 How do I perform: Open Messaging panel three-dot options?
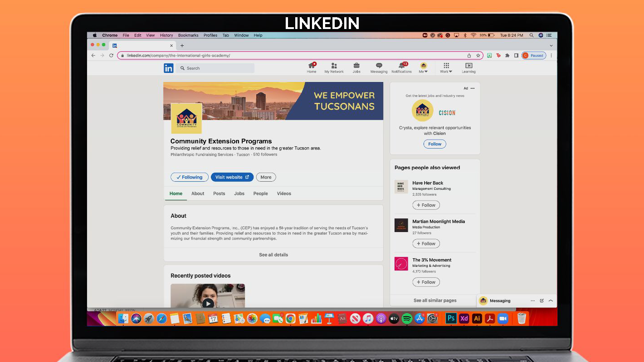coord(532,301)
